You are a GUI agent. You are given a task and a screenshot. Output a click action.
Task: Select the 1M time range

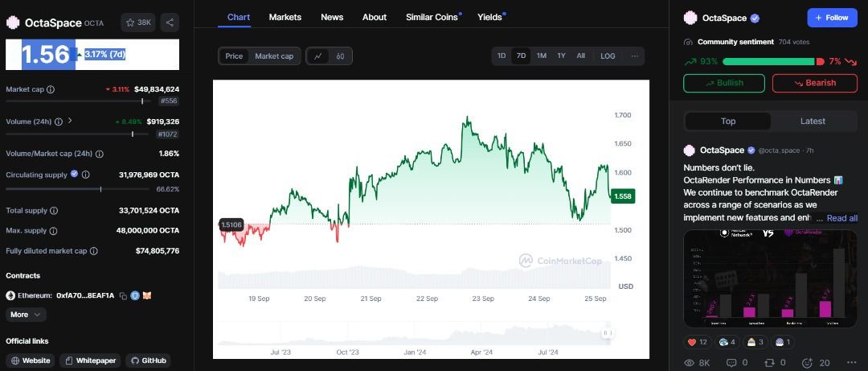coord(542,56)
